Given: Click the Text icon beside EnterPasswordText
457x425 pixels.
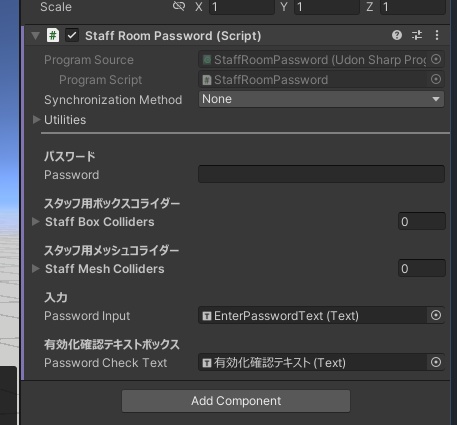Looking at the screenshot, I should coord(207,316).
